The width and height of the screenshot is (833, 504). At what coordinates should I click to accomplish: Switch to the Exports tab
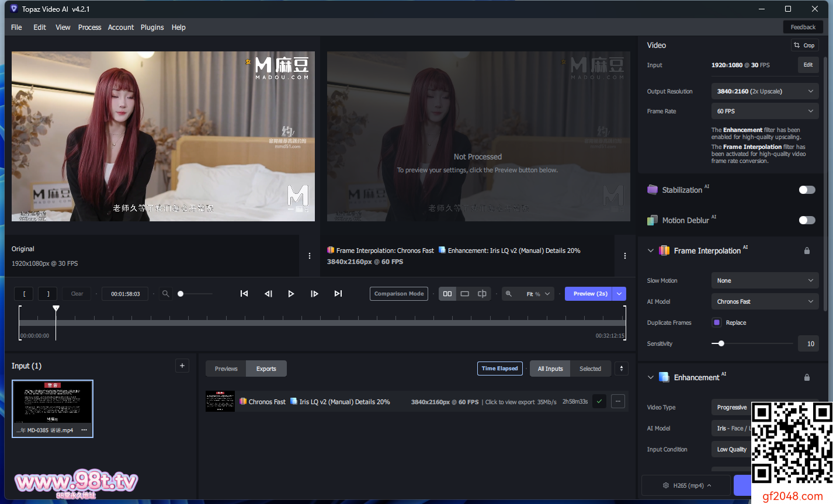coord(266,369)
